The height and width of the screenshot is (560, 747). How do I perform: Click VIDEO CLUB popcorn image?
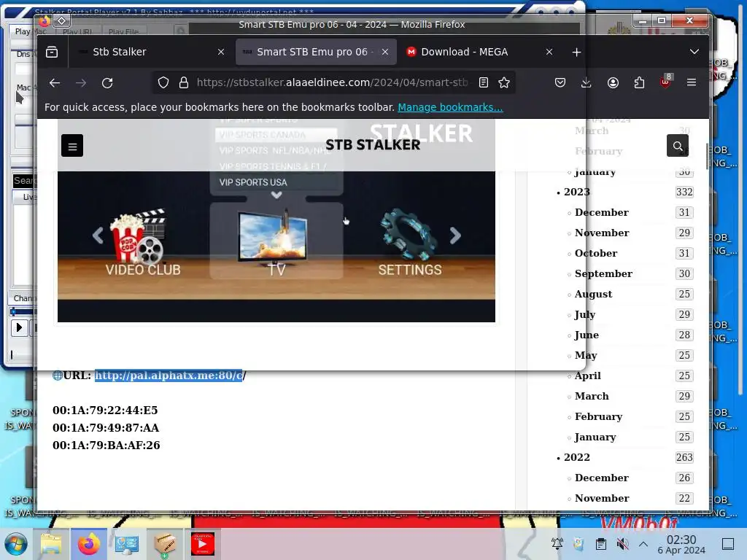click(138, 236)
